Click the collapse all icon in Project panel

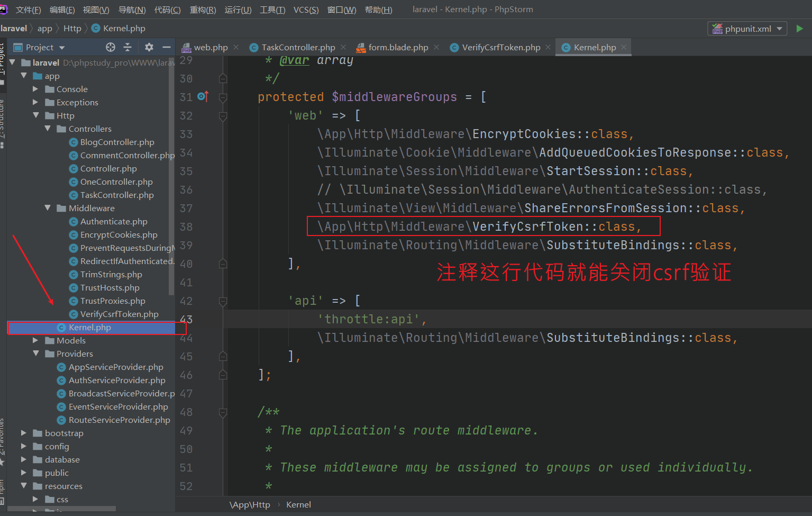point(127,47)
